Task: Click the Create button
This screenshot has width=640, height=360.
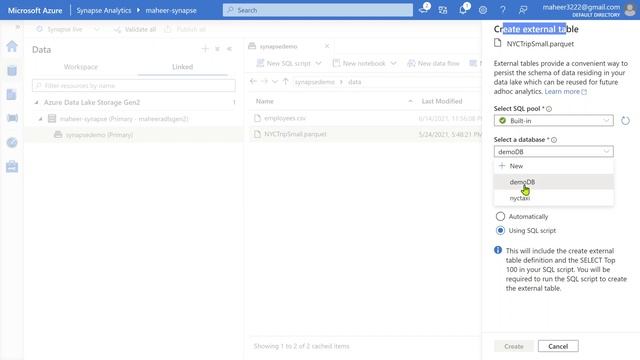Action: [514, 346]
